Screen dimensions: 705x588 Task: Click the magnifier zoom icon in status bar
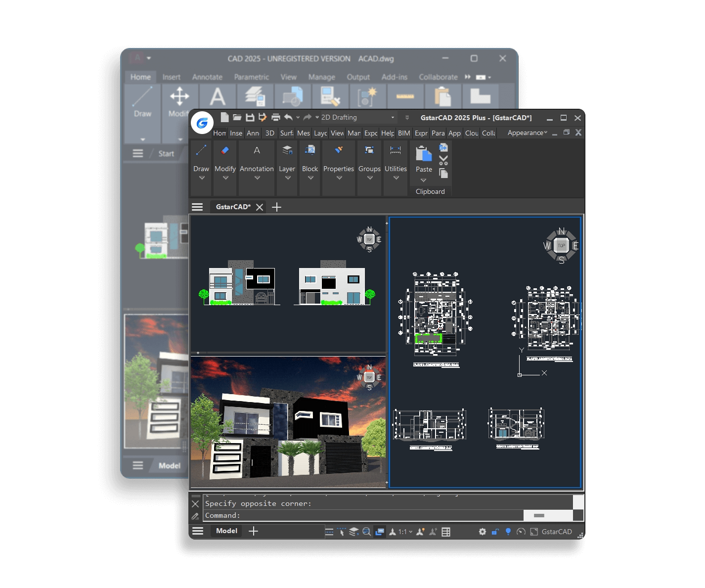tap(366, 532)
